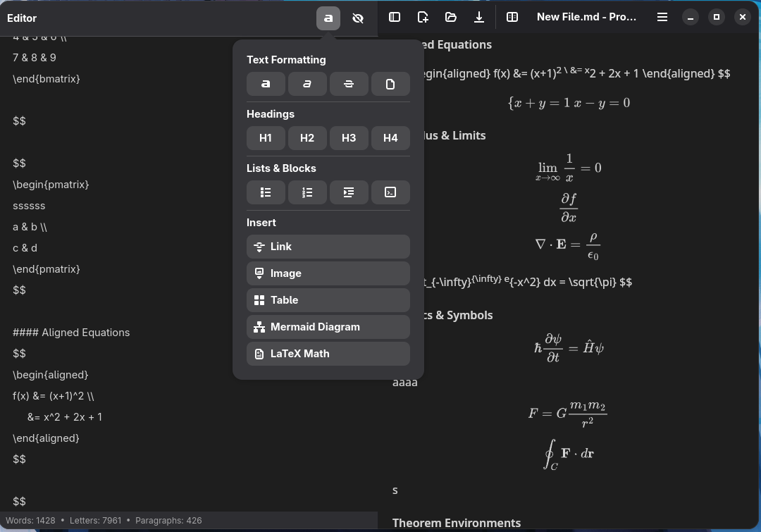
Task: Toggle the split view layout icon
Action: (512, 17)
